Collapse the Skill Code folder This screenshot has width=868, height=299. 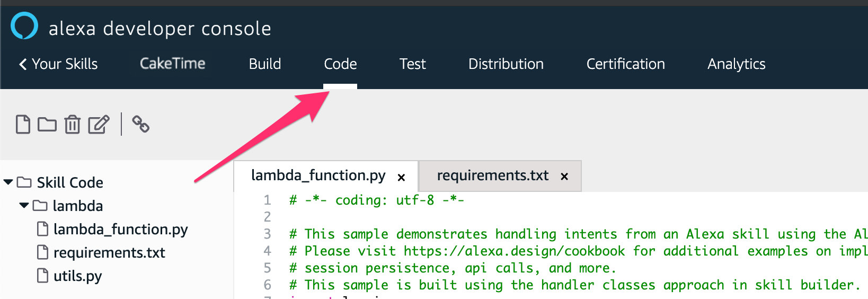[x=8, y=182]
